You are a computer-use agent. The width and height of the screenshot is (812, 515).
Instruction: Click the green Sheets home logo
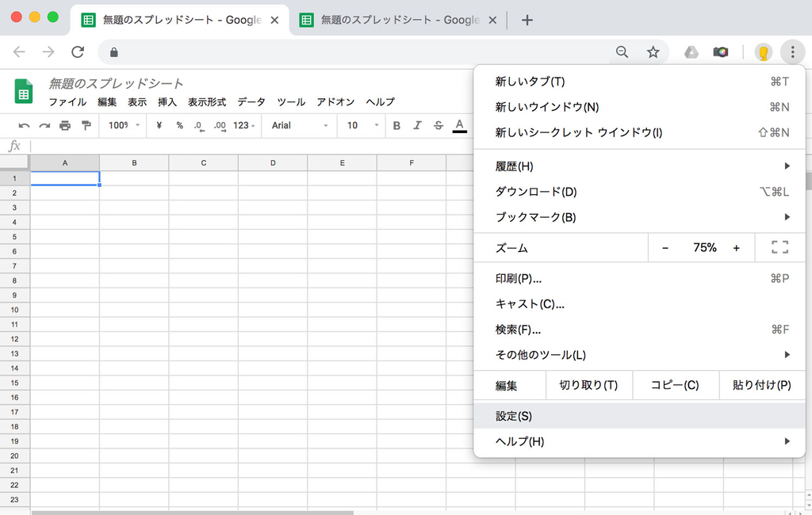click(23, 91)
